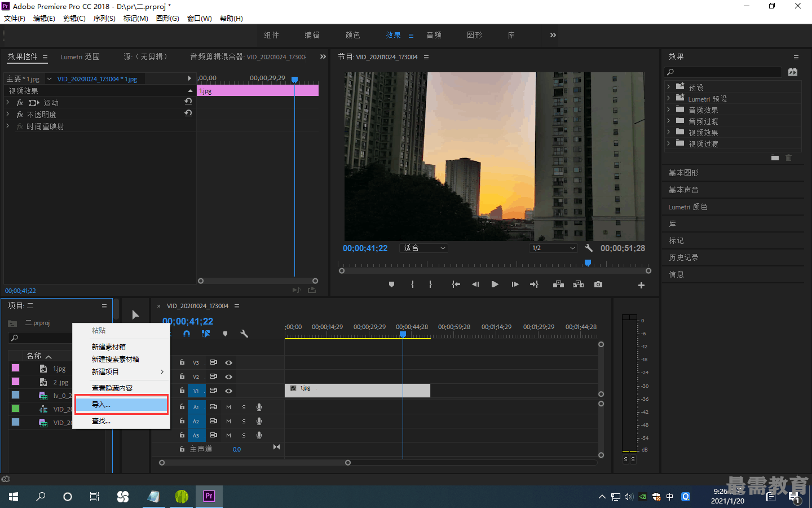Click the Extract button icon
This screenshot has width=812, height=508.
pos(578,284)
